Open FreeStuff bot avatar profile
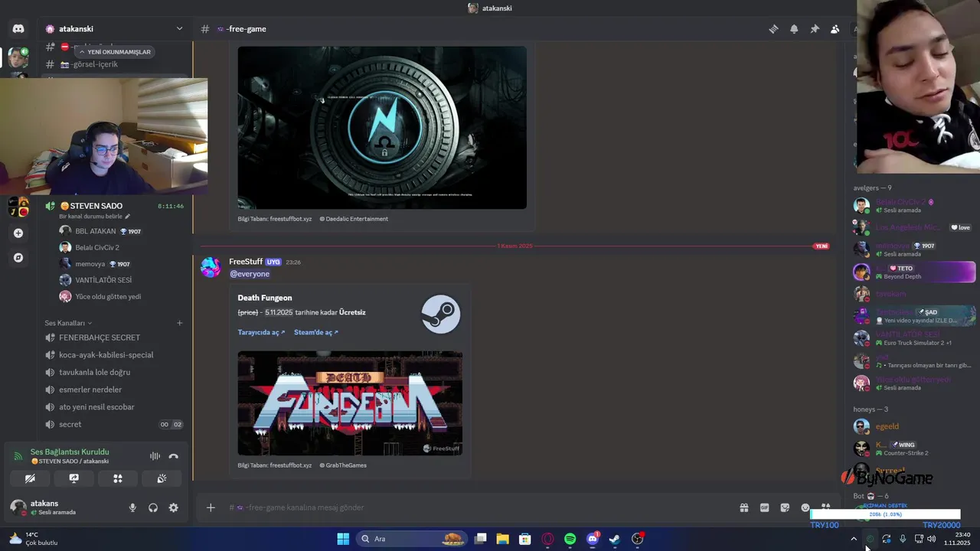980x551 pixels. tap(211, 268)
